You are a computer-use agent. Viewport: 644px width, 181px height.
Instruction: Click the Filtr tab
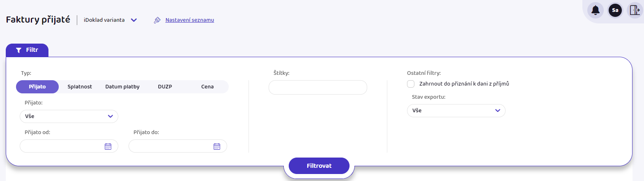tap(27, 50)
